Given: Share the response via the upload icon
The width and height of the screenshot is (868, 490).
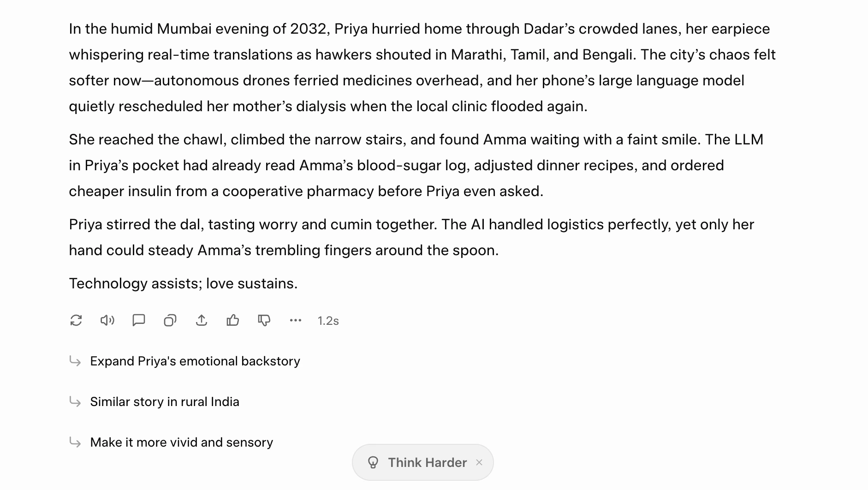Looking at the screenshot, I should pos(201,320).
